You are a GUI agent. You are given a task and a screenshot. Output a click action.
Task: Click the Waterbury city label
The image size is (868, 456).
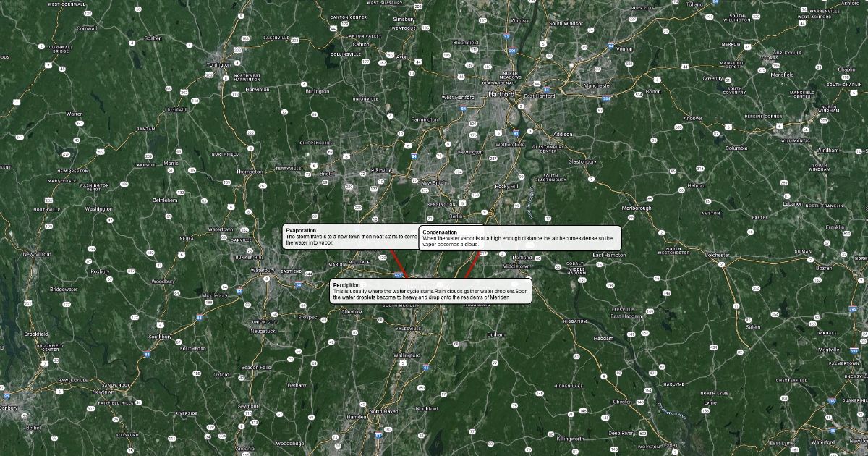(x=262, y=270)
